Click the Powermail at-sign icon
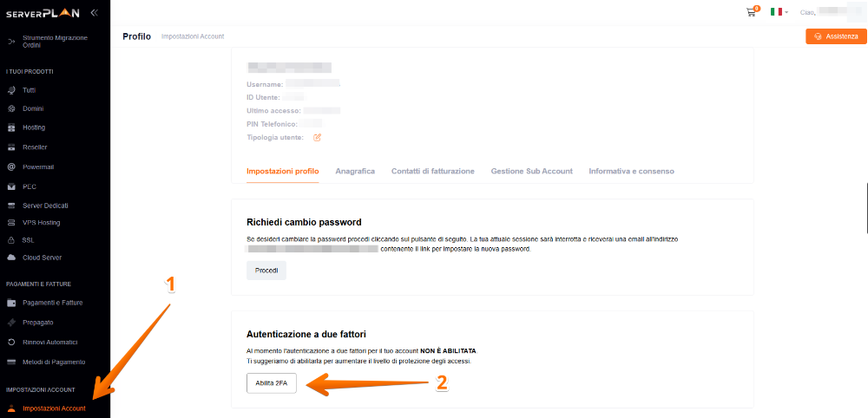This screenshot has height=418, width=868. tap(11, 167)
